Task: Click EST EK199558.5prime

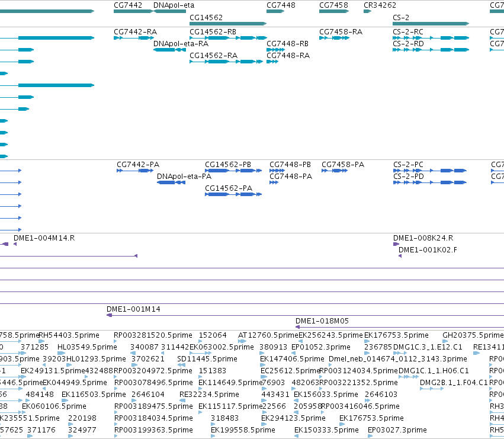Action: [x=243, y=430]
